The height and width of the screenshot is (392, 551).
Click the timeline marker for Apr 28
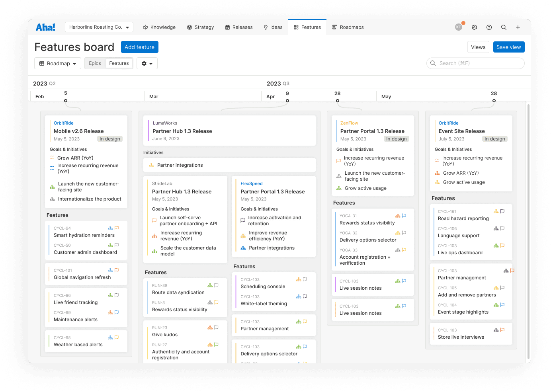click(x=338, y=101)
